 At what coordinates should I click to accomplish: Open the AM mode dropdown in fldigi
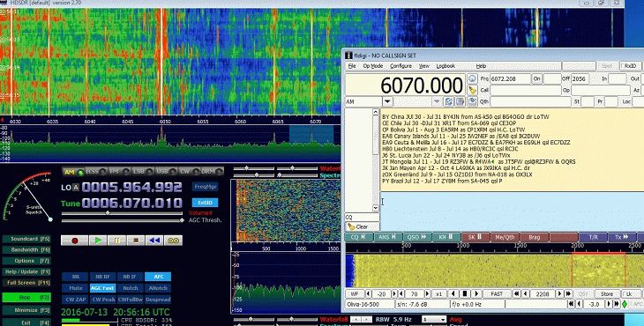(387, 101)
